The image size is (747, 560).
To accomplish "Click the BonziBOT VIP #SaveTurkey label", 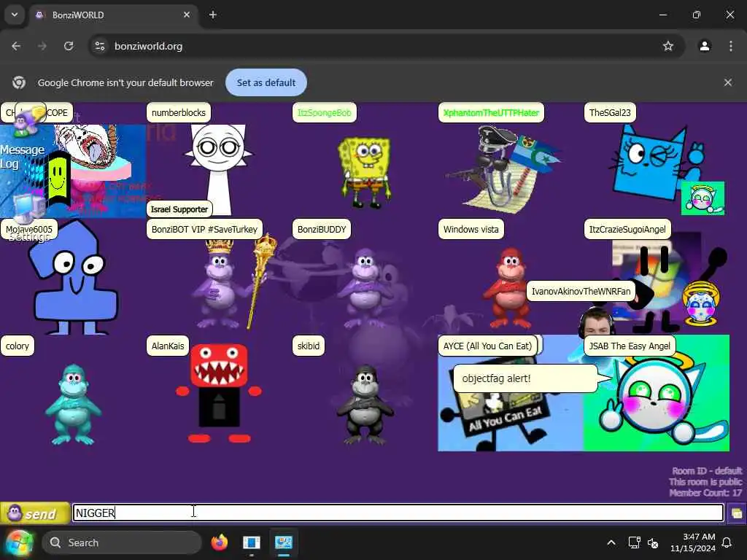I will pos(204,229).
